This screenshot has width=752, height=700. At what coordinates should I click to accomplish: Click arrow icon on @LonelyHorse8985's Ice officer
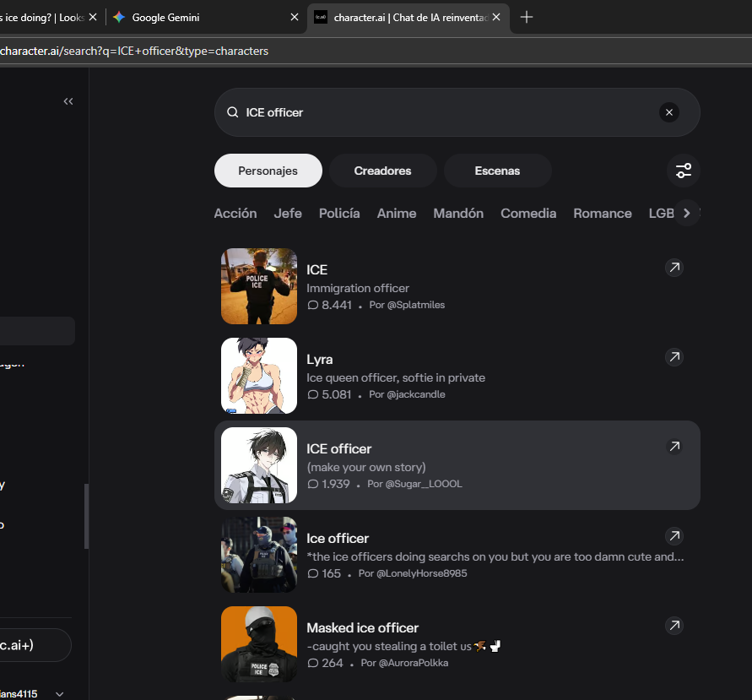(674, 536)
